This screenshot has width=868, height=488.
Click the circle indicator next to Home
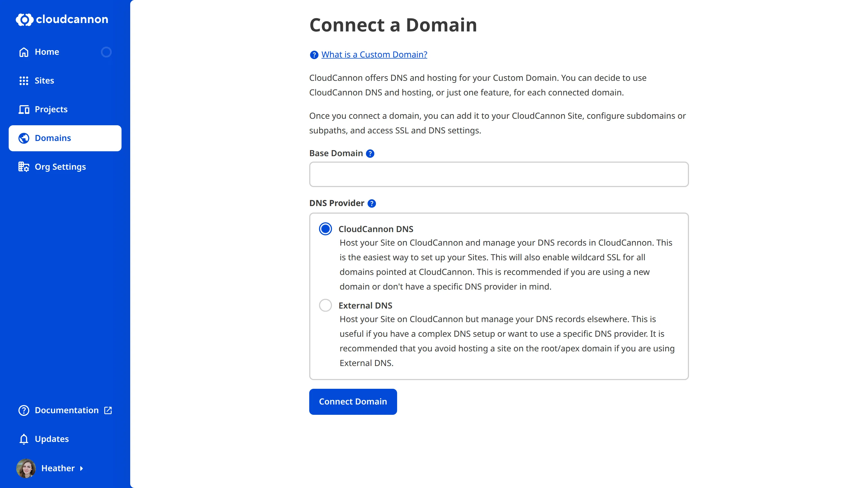tap(106, 52)
